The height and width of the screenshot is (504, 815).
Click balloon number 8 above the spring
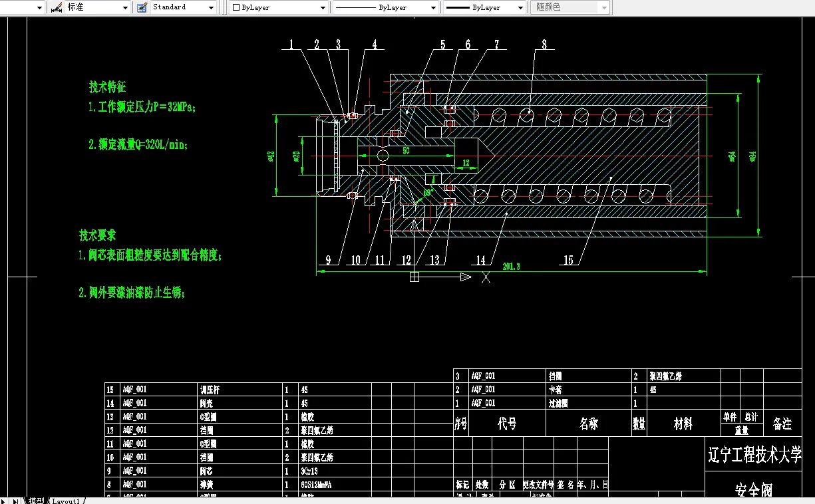click(544, 44)
